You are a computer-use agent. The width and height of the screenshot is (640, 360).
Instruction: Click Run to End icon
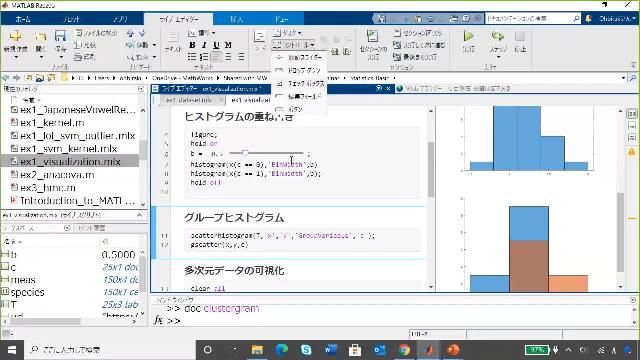coord(398,57)
